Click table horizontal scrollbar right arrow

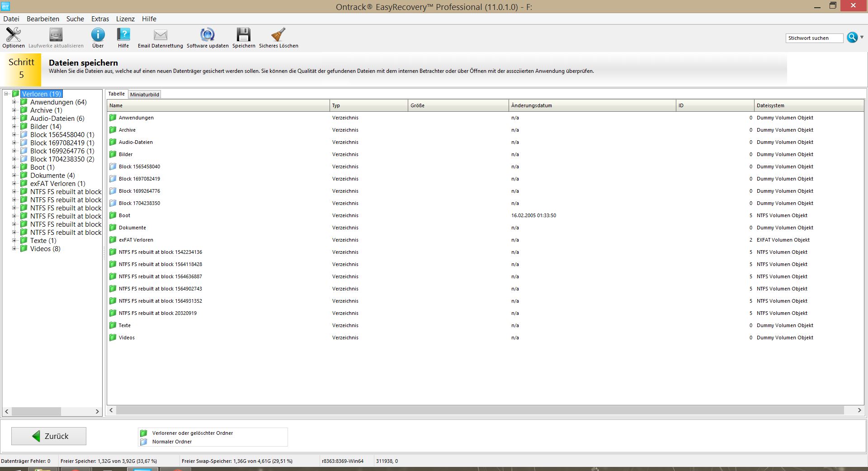pyautogui.click(x=859, y=410)
